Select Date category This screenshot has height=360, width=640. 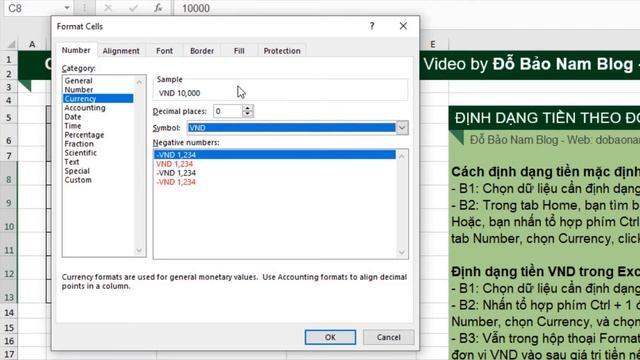[98, 117]
